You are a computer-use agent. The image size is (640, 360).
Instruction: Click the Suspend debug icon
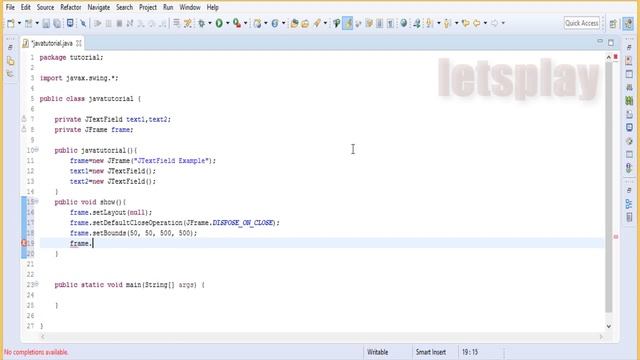[x=109, y=23]
